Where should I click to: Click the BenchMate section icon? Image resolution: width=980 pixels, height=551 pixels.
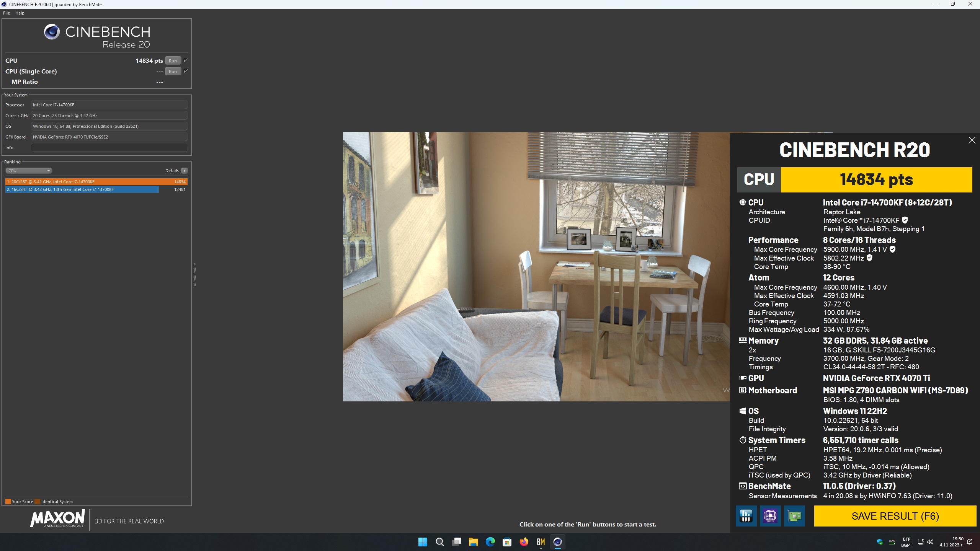pos(743,486)
